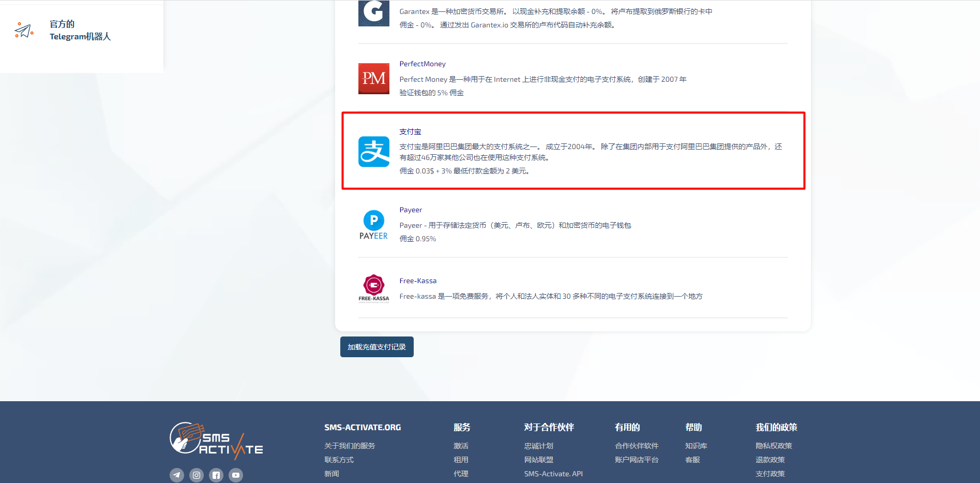Viewport: 980px width, 483px height.
Task: Open Instagram social icon in footer
Action: click(197, 475)
